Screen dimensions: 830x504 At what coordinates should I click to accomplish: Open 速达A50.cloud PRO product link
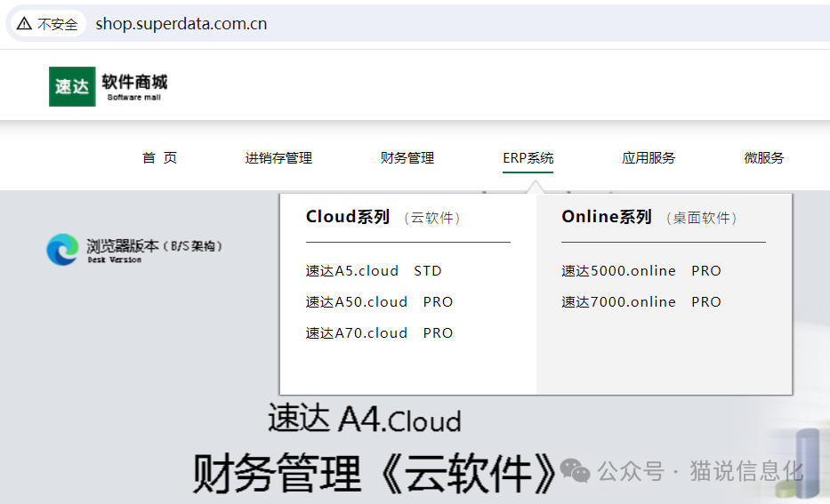pos(379,302)
